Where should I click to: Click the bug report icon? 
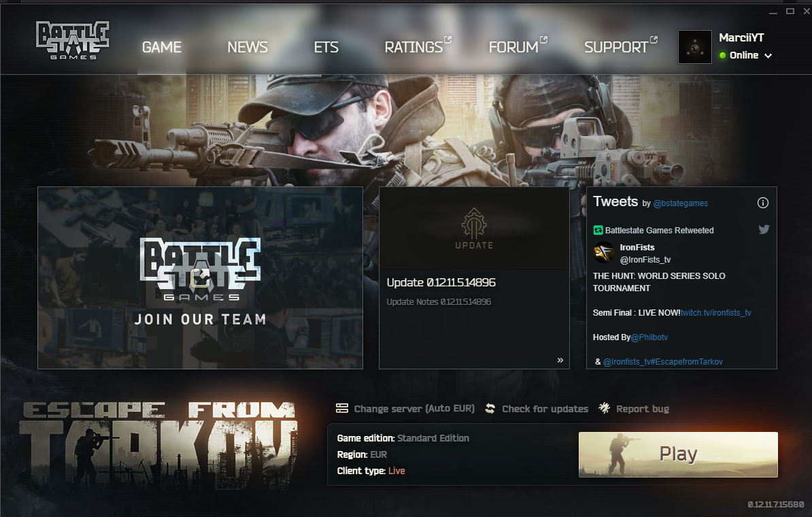604,408
